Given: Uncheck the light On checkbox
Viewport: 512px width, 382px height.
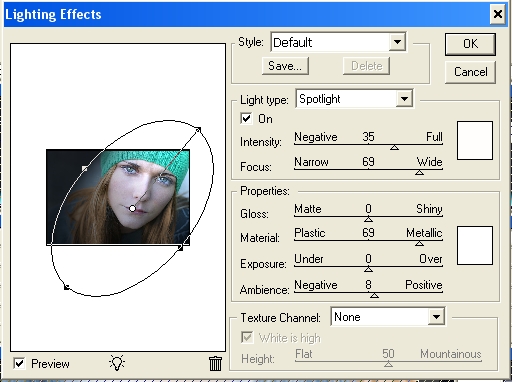Looking at the screenshot, I should pos(246,119).
